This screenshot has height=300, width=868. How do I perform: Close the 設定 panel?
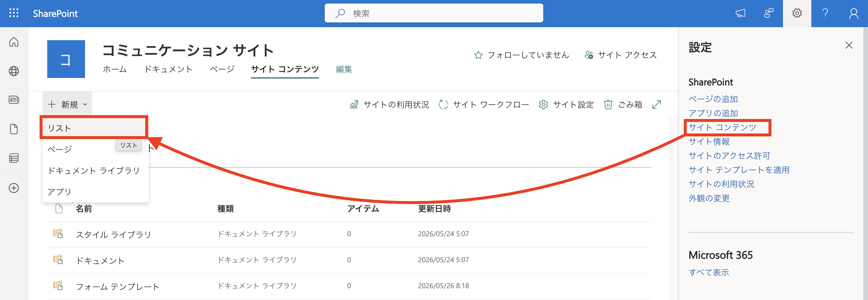[x=849, y=45]
